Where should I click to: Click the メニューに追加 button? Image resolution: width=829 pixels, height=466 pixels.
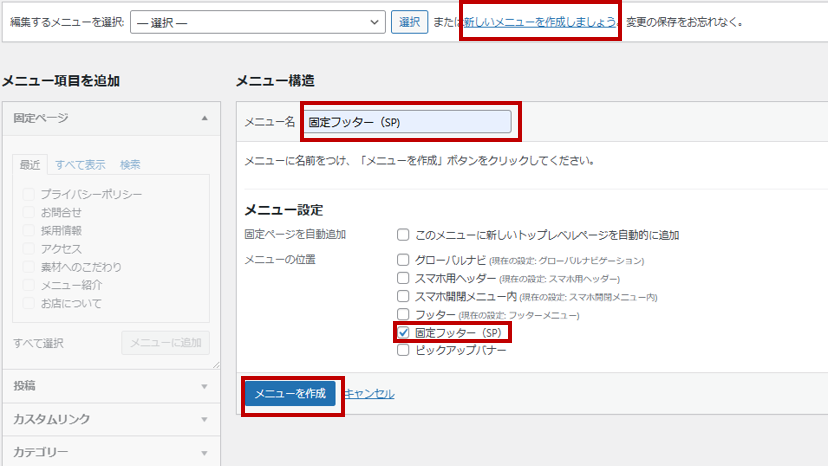coord(165,343)
